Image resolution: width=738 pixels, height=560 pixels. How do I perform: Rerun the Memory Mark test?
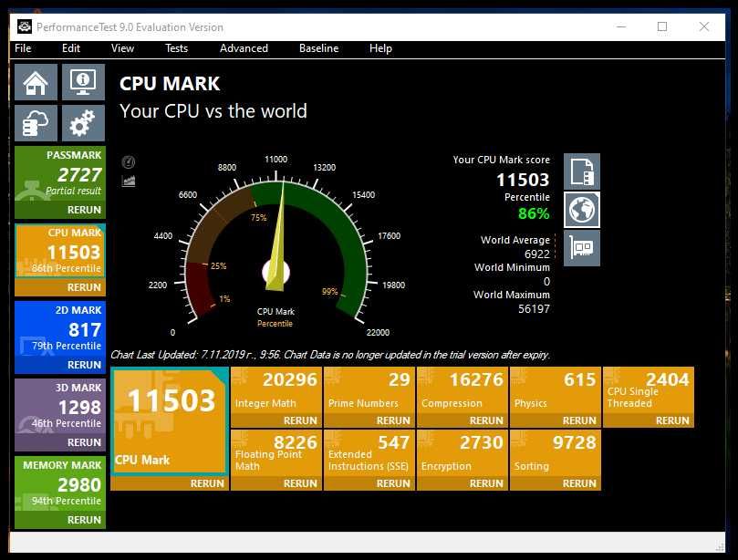point(60,520)
